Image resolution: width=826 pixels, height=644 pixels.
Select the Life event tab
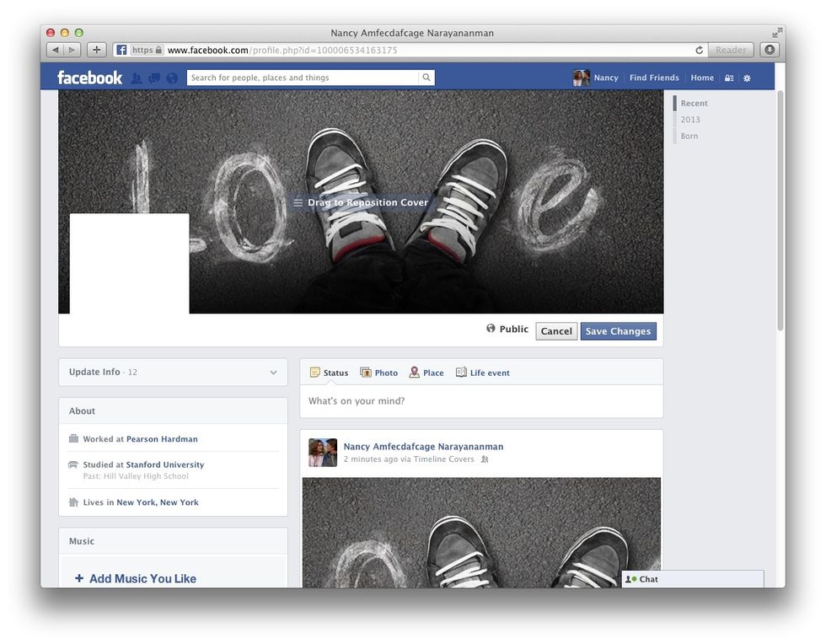482,373
